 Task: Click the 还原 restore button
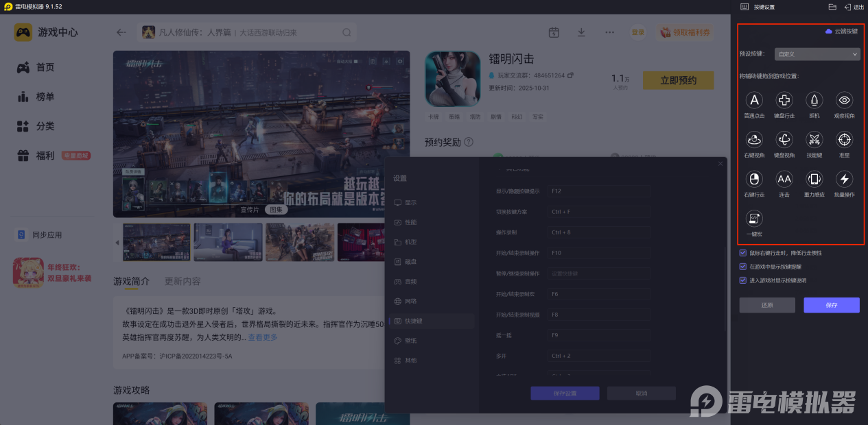[x=767, y=305]
